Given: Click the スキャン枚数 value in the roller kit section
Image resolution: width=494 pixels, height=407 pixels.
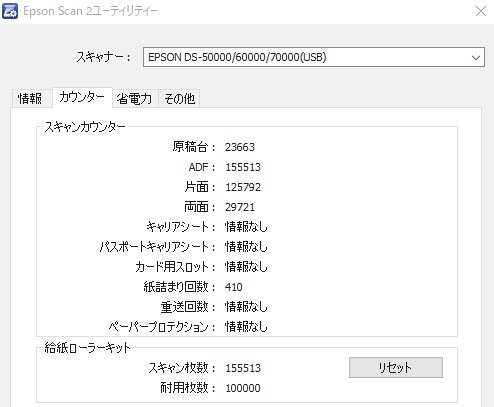Looking at the screenshot, I should click(243, 368).
